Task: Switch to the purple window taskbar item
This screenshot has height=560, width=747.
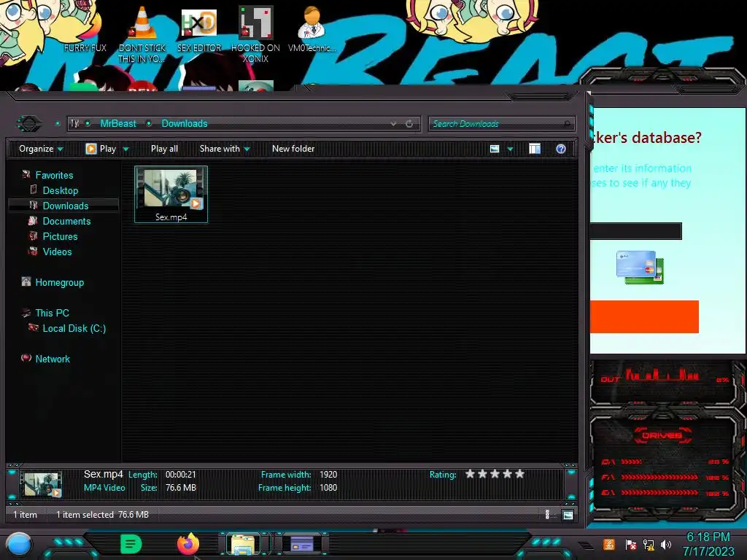Action: [302, 544]
